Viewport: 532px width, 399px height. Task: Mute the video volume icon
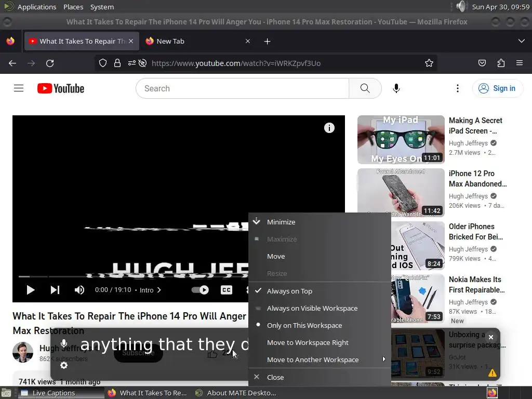tap(79, 290)
